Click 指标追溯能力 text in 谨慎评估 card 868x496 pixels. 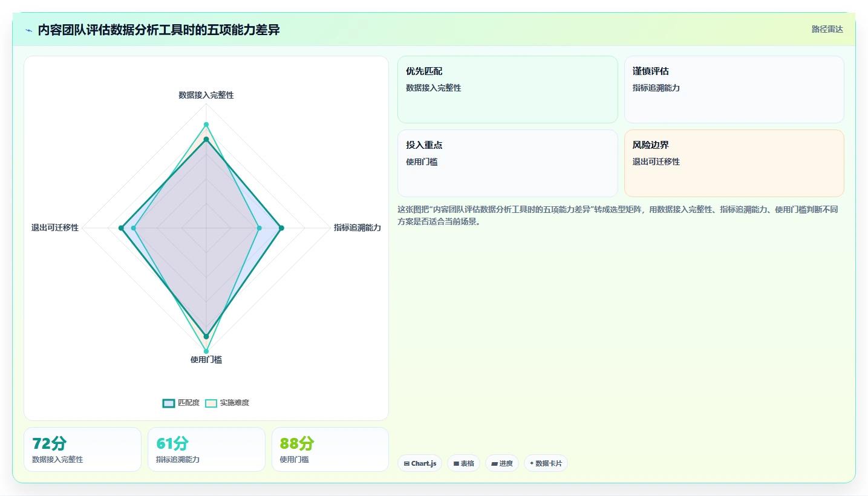(x=656, y=88)
